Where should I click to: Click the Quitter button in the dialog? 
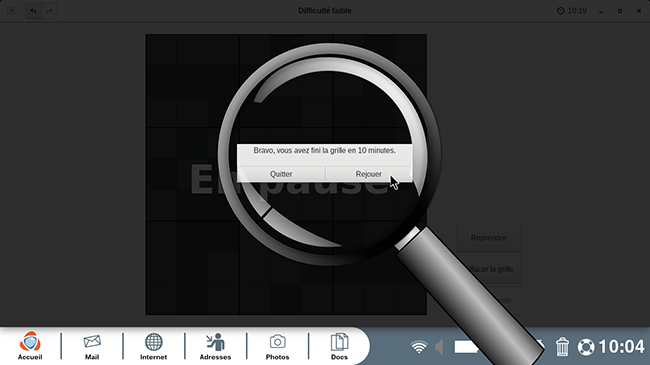(281, 174)
